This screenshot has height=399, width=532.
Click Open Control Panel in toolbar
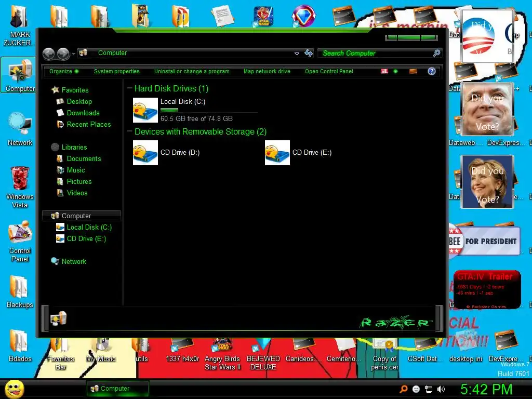click(x=329, y=71)
